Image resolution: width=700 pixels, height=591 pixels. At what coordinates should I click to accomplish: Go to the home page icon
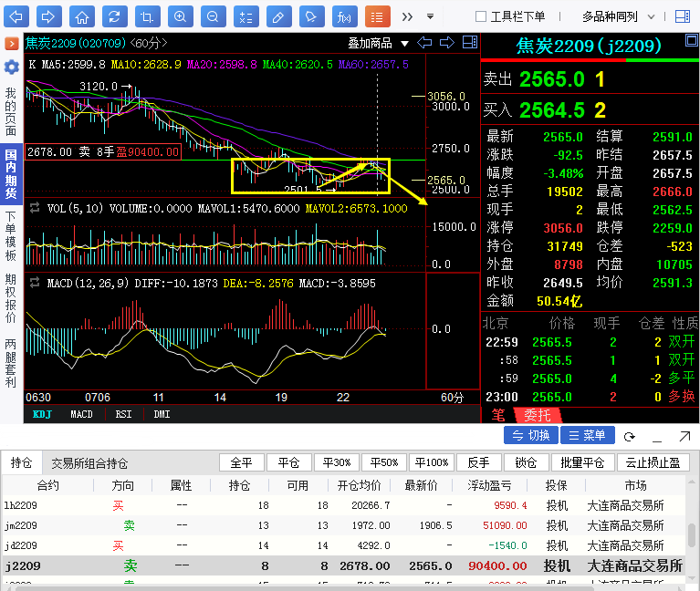82,16
